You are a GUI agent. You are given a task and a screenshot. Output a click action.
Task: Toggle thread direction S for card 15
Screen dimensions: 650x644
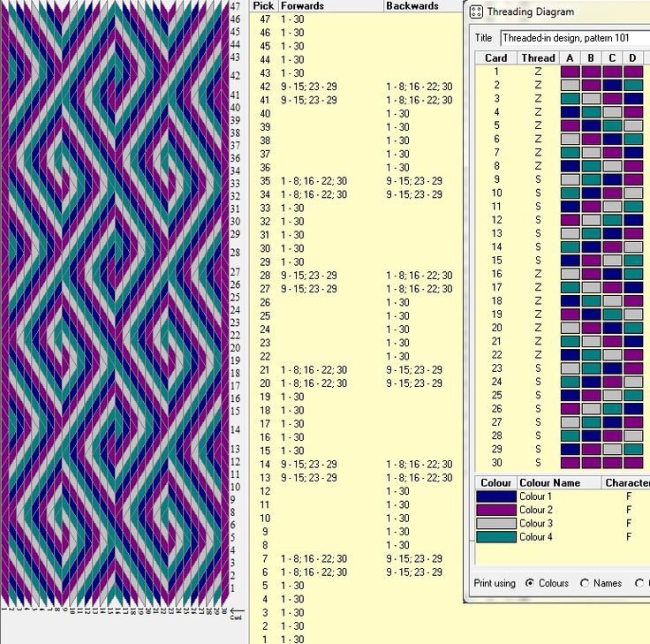pos(538,261)
